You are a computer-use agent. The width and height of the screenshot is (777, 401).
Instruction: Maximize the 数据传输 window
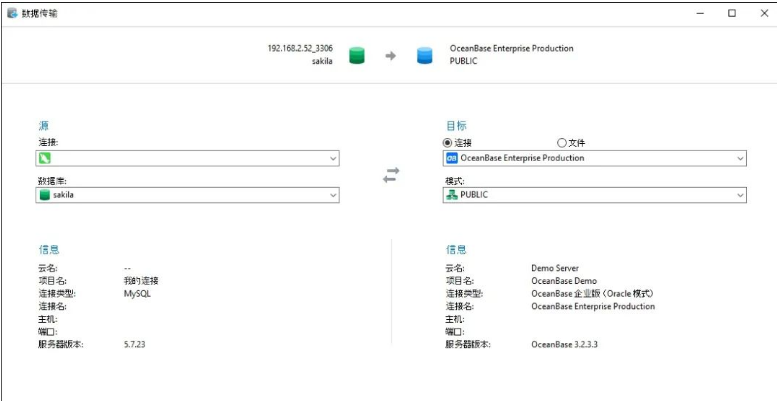pyautogui.click(x=732, y=14)
